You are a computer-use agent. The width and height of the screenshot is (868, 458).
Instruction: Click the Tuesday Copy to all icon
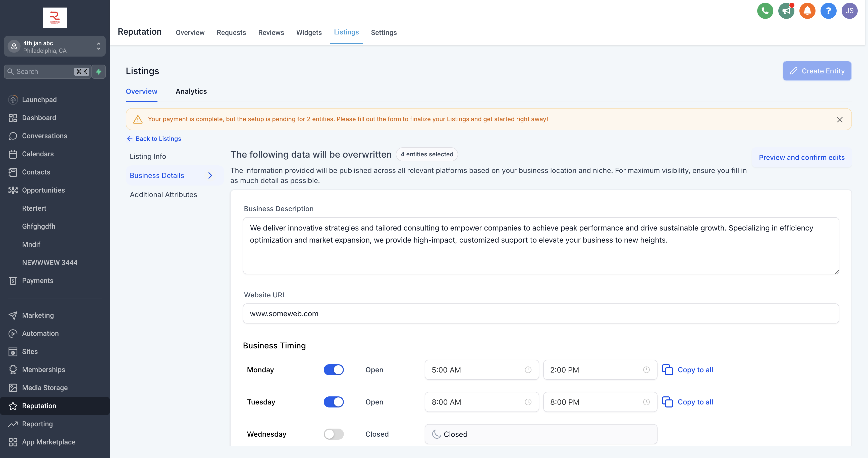668,402
